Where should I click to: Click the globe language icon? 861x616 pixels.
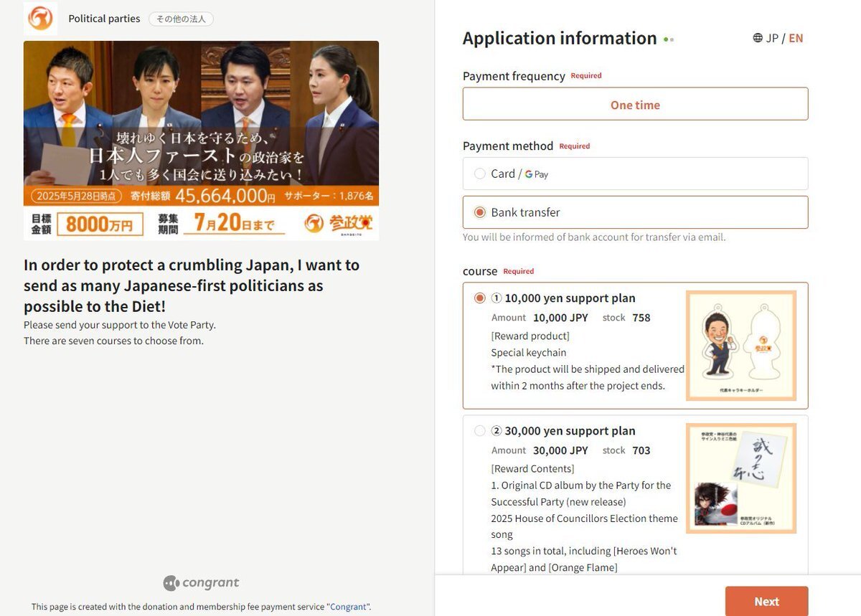coord(758,38)
